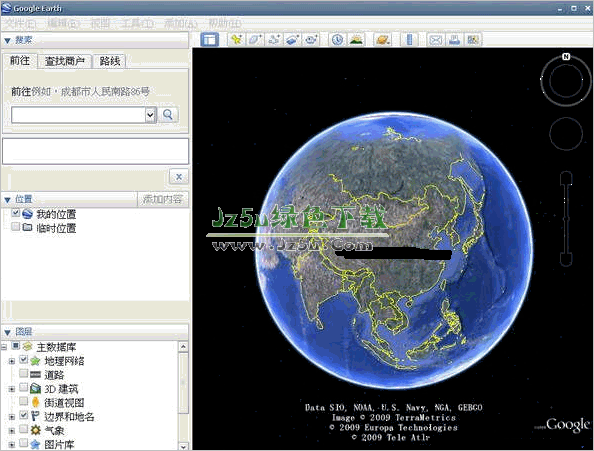The height and width of the screenshot is (451, 594).
Task: Open the ruler measuring tool
Action: pyautogui.click(x=410, y=39)
